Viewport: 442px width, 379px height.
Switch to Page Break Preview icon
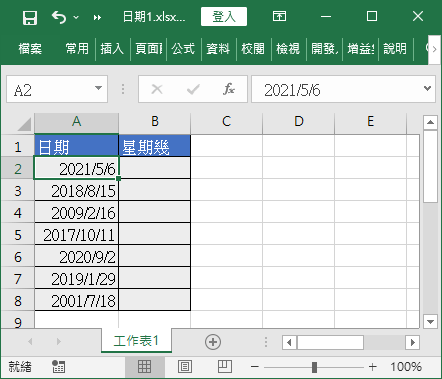point(225,367)
